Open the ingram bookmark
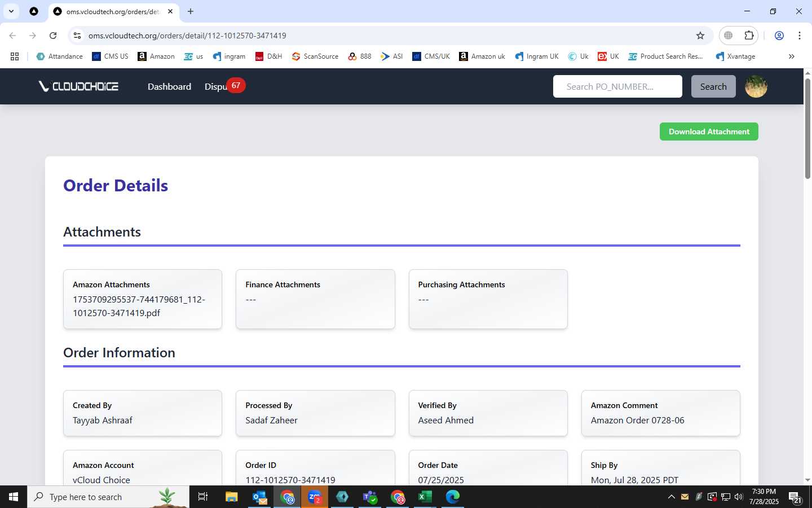The width and height of the screenshot is (812, 508). coord(230,56)
